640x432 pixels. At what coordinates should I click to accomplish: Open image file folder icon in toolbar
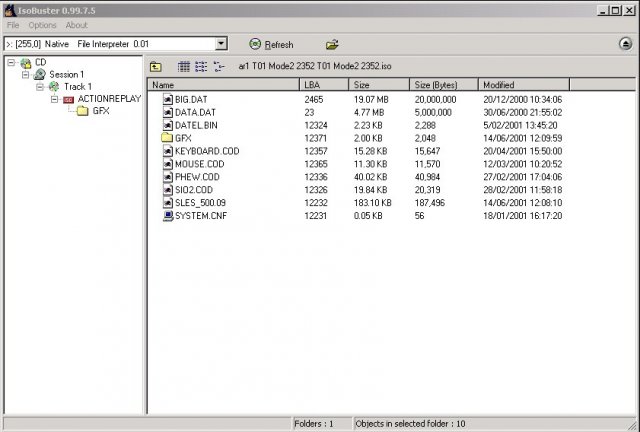332,44
